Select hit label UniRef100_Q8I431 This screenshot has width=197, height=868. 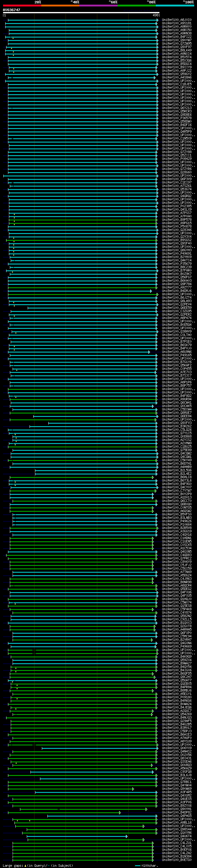coord(177,758)
